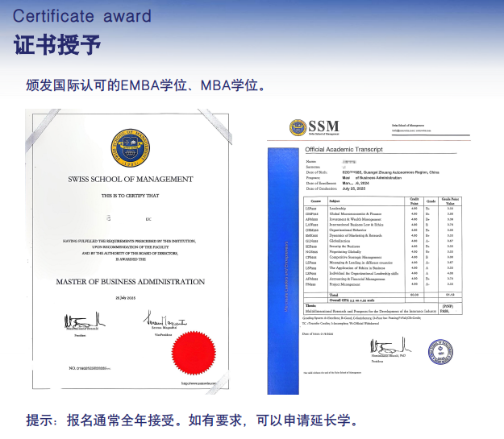Click the President's signature on the transcript

point(390,346)
